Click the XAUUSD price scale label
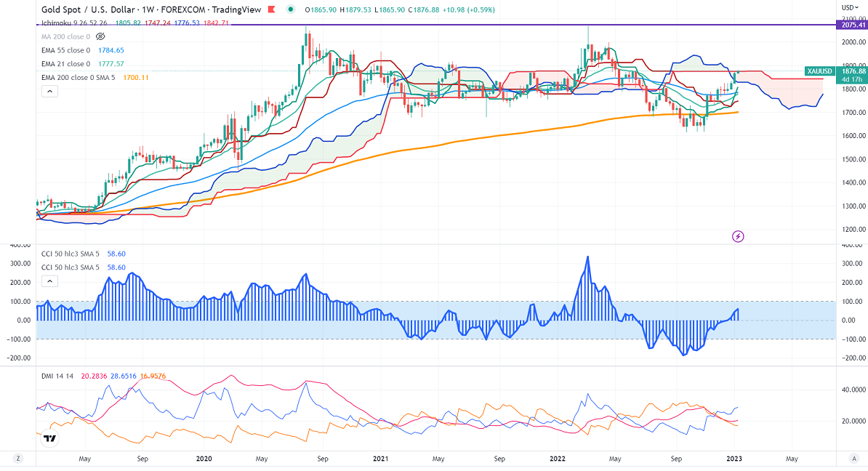868x471 pixels. 820,71
